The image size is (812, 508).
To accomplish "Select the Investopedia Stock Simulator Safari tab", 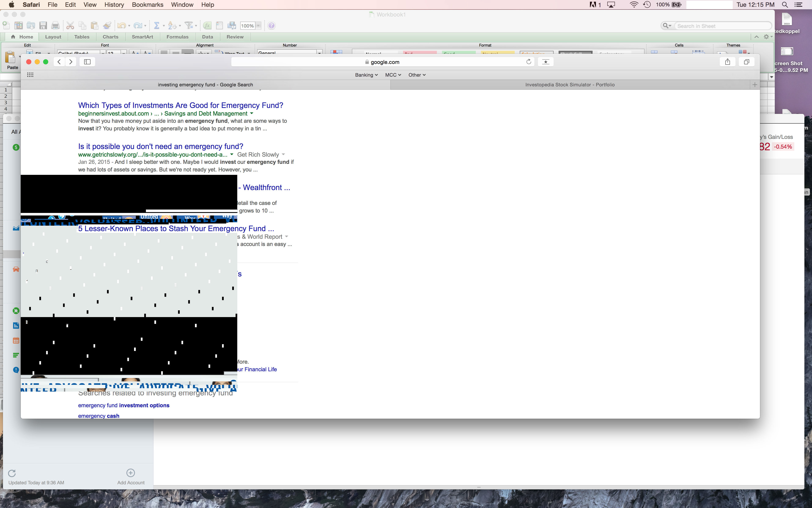I will [x=570, y=85].
